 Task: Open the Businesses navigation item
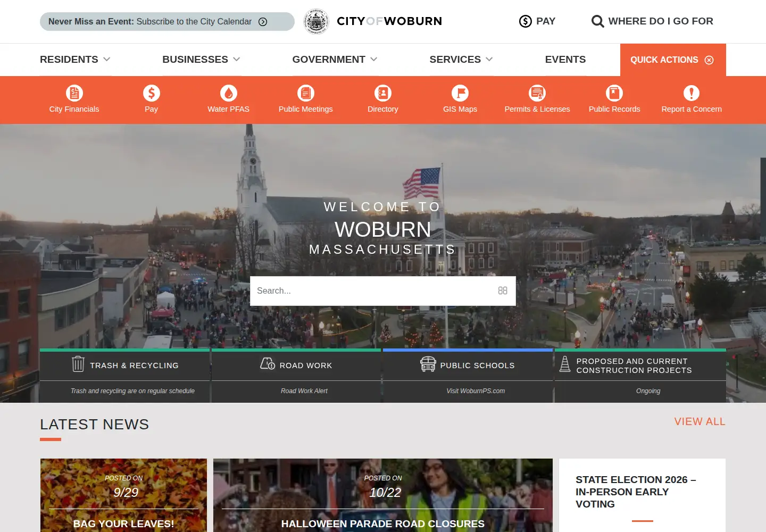(x=195, y=60)
